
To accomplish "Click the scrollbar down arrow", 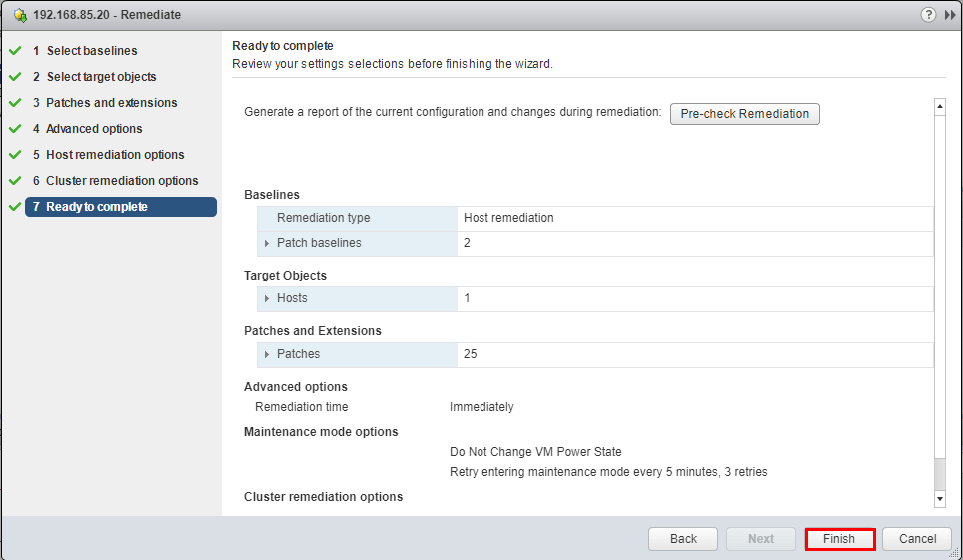I will pos(939,497).
